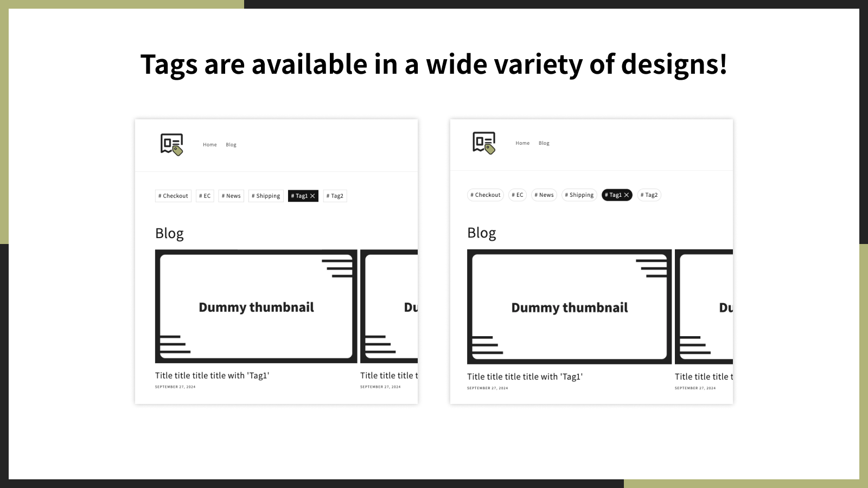Open Blog nav link in the square-tag preview
868x488 pixels.
coord(231,145)
